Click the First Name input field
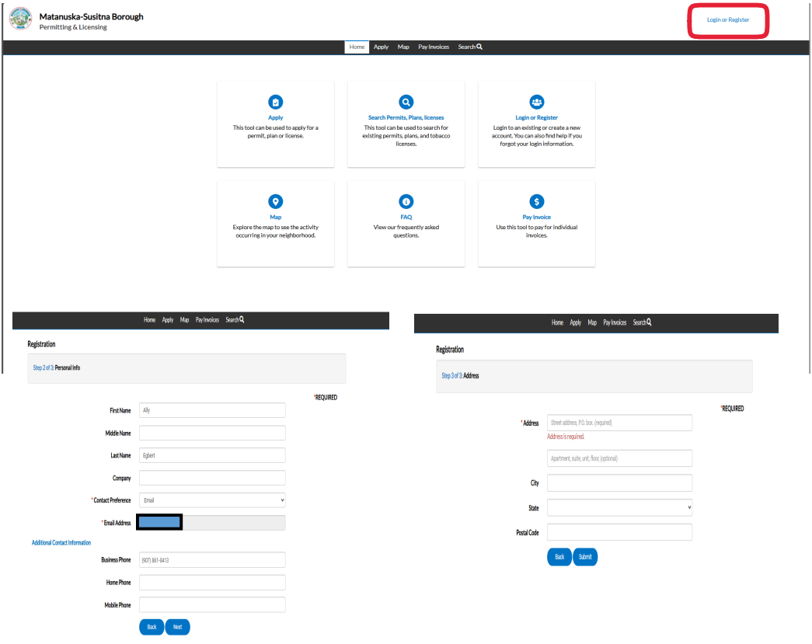This screenshot has width=812, height=644. (x=212, y=410)
